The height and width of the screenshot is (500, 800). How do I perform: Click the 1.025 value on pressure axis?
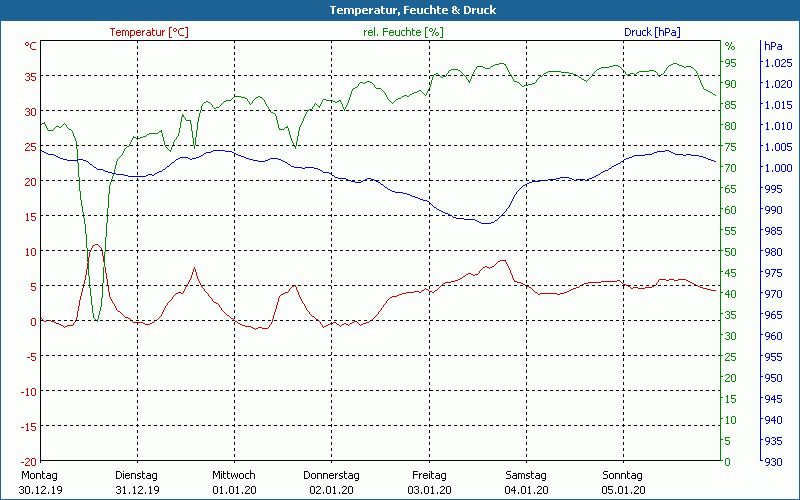coord(777,63)
